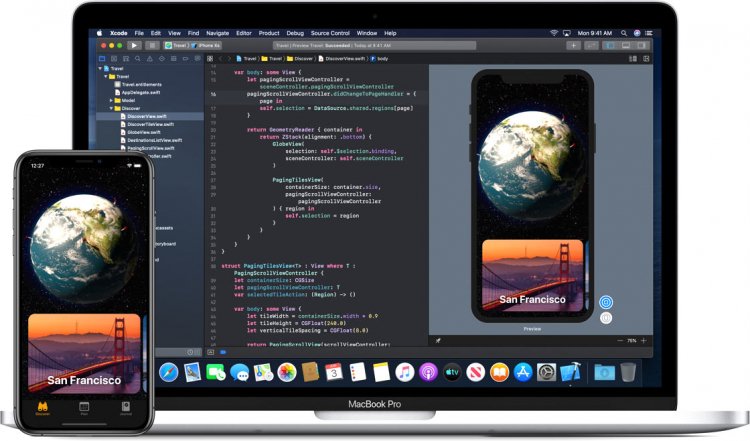Pin the preview using the pin icon
750x441 pixels.
(438, 341)
